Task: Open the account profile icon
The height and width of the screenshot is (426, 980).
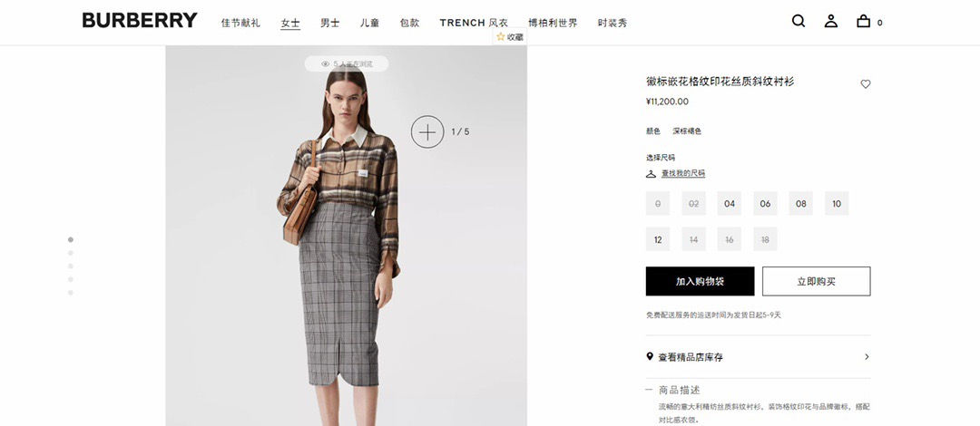Action: 830,21
